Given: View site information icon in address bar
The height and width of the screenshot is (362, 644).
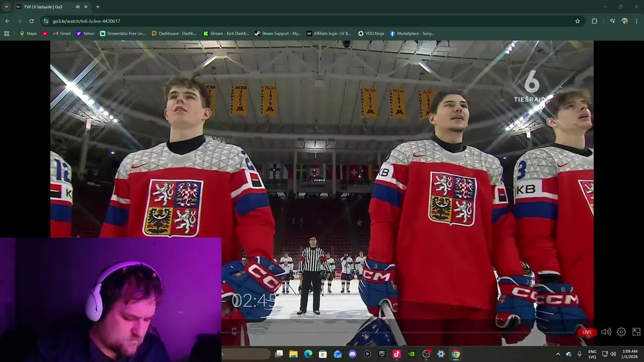Looking at the screenshot, I should coord(46,21).
